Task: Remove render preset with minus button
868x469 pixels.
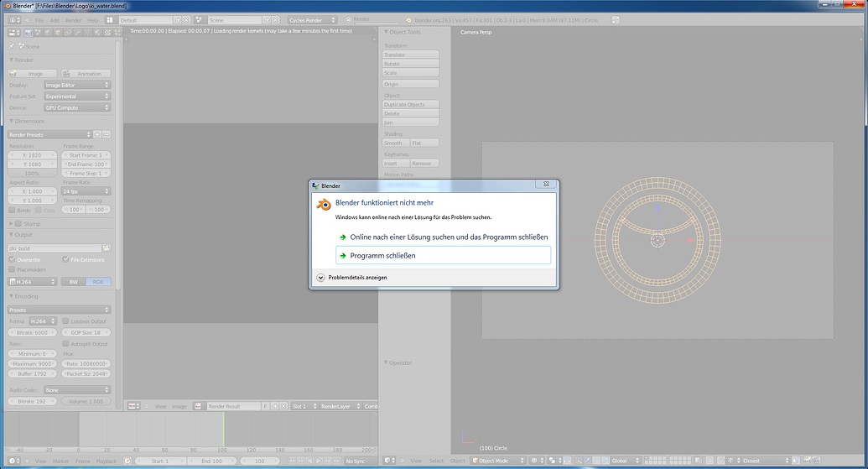Action: pos(107,134)
